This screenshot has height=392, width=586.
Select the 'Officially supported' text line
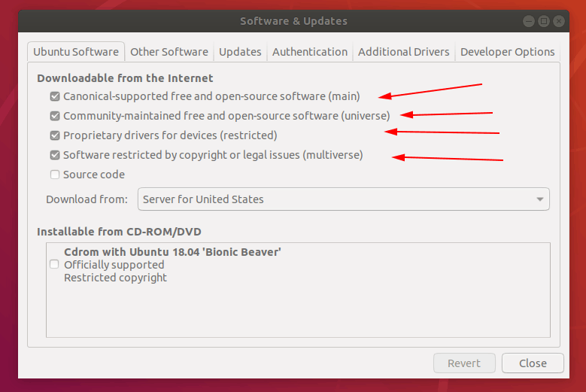click(x=114, y=265)
